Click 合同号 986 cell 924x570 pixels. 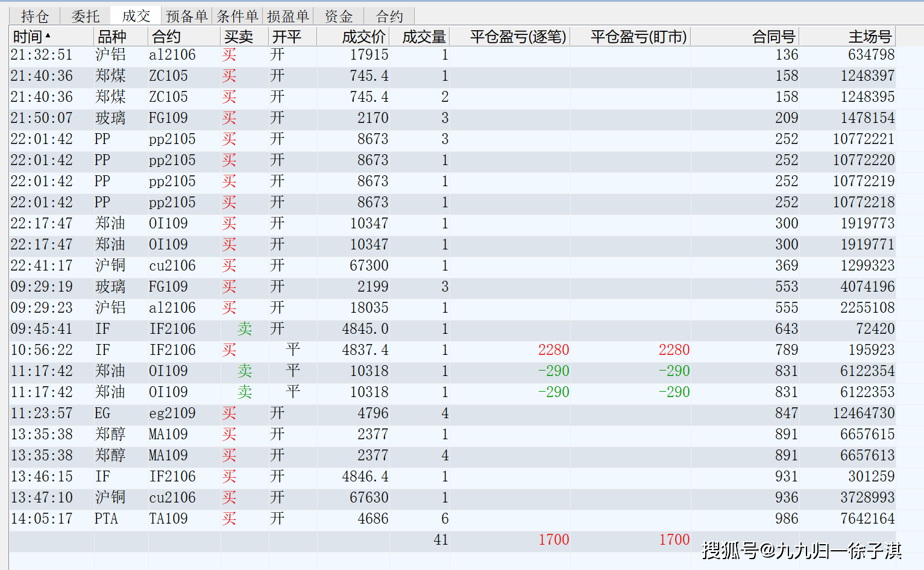point(787,519)
